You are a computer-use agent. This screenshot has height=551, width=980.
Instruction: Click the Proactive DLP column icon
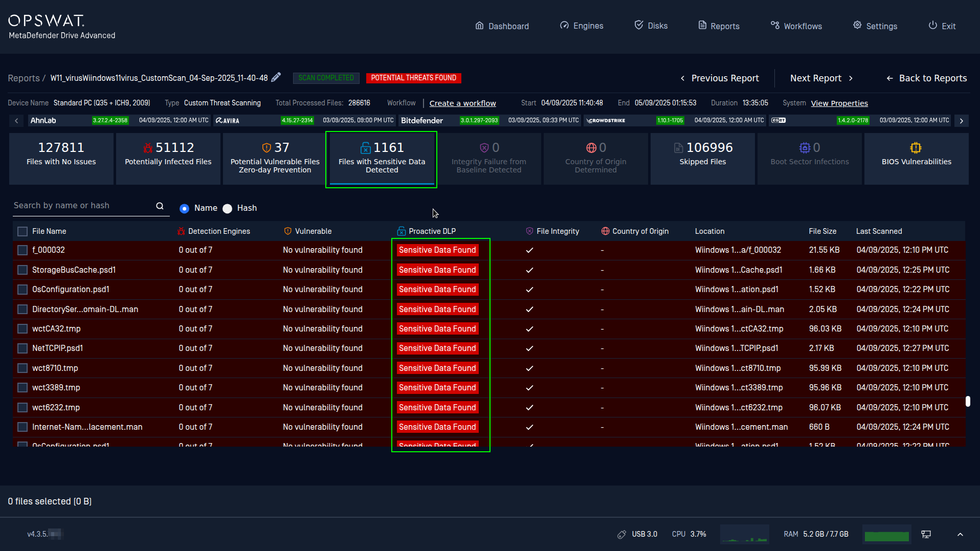coord(402,231)
